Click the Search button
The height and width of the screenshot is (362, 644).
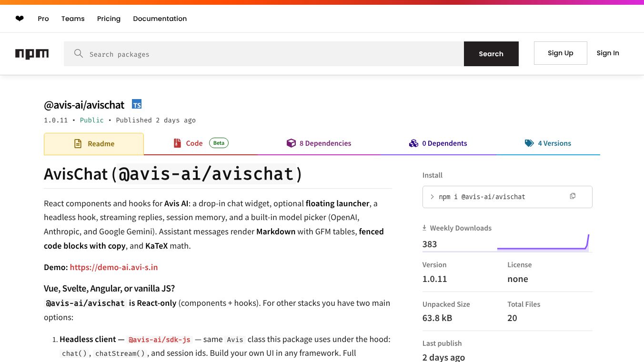(x=491, y=53)
